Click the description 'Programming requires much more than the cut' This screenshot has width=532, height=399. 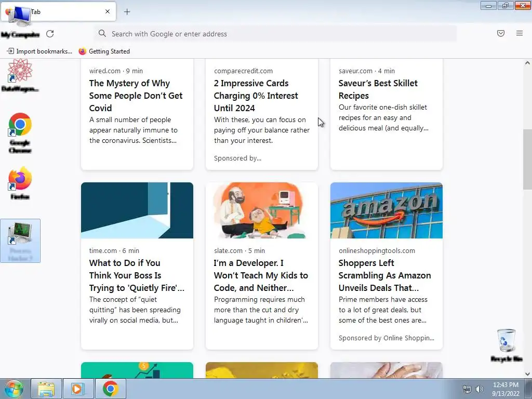(x=261, y=310)
